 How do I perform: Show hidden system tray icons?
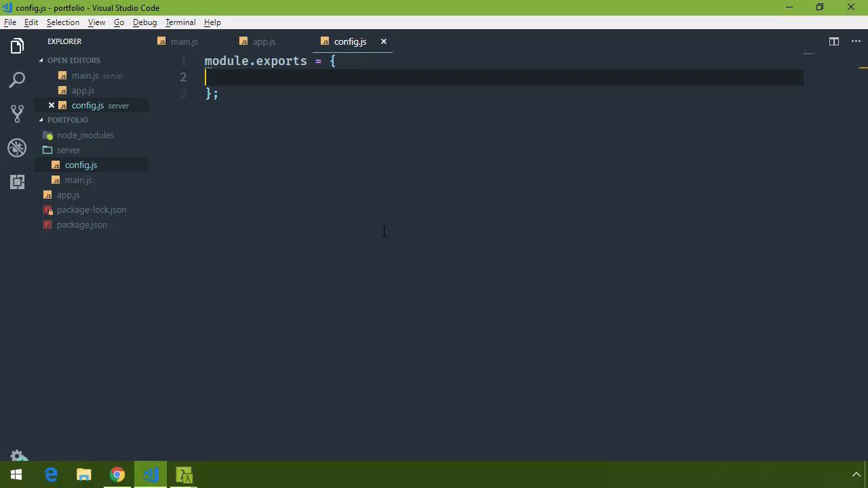856,474
